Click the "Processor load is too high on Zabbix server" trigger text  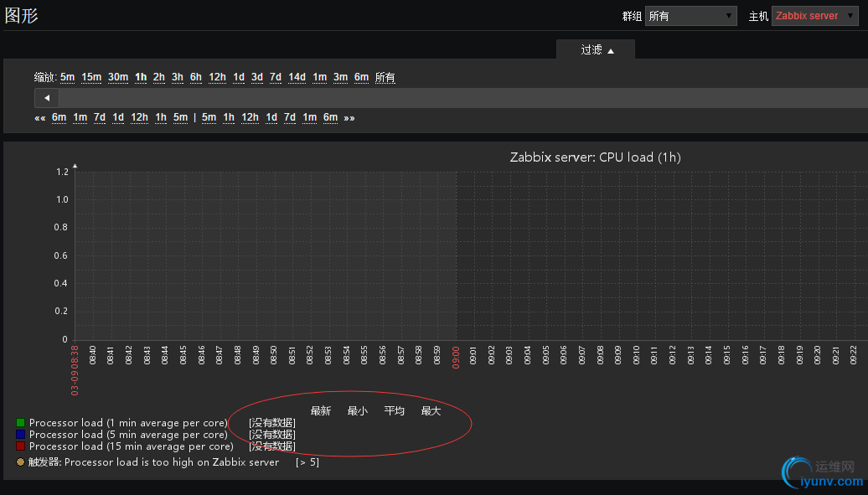click(172, 461)
